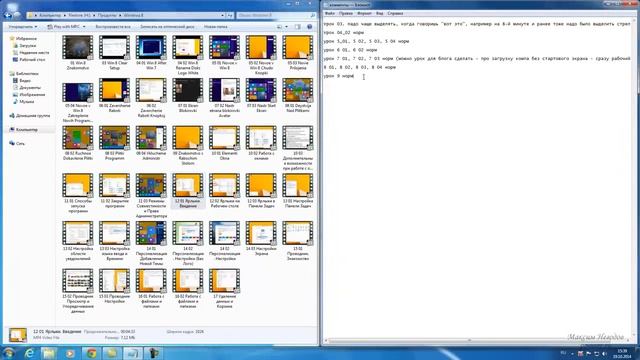Open Explorer help via question mark icon

309,27
